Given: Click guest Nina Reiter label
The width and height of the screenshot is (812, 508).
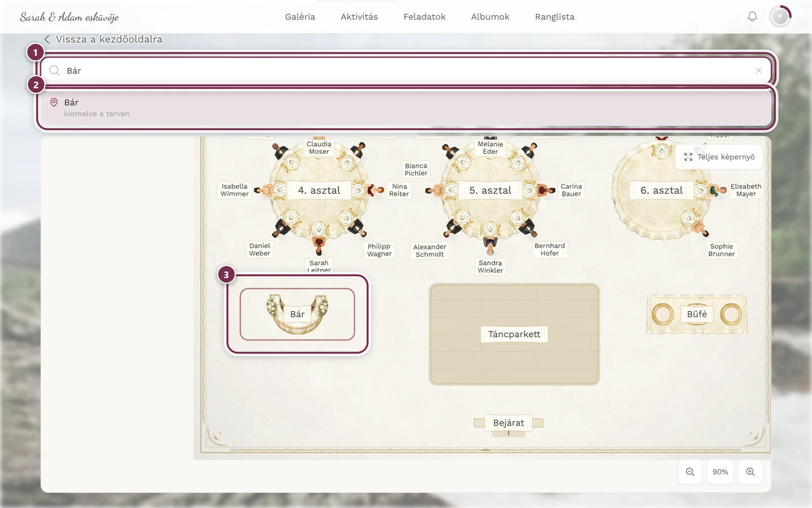Looking at the screenshot, I should 399,190.
